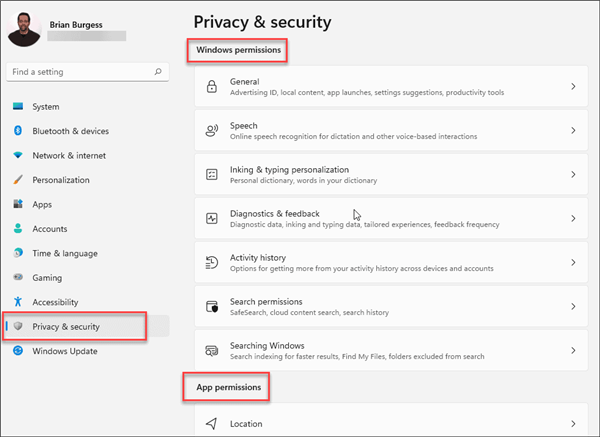Expand the Searching Windows chevron
The image size is (600, 437).
573,350
